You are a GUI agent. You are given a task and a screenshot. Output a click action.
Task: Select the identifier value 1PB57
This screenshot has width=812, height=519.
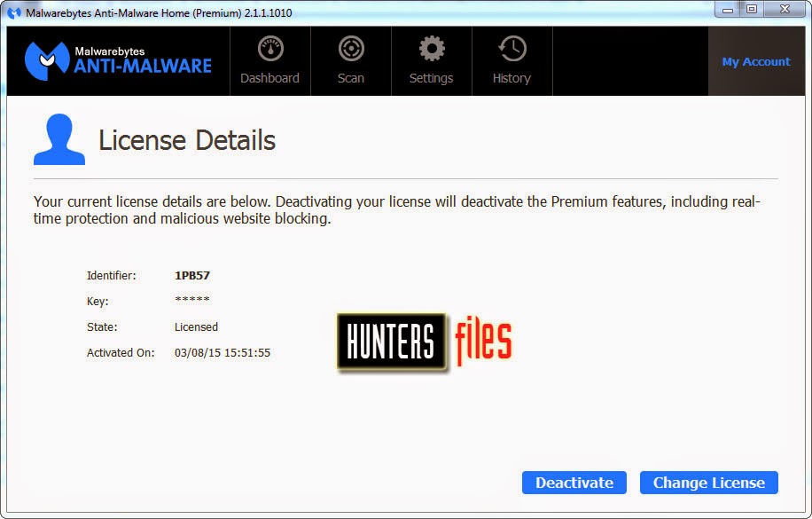pos(192,276)
